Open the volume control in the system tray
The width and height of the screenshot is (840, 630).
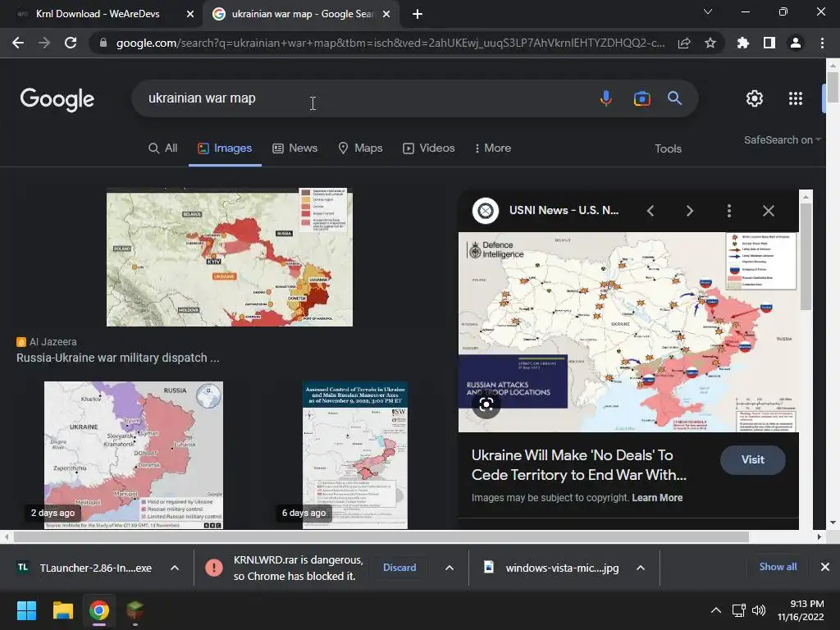759,610
